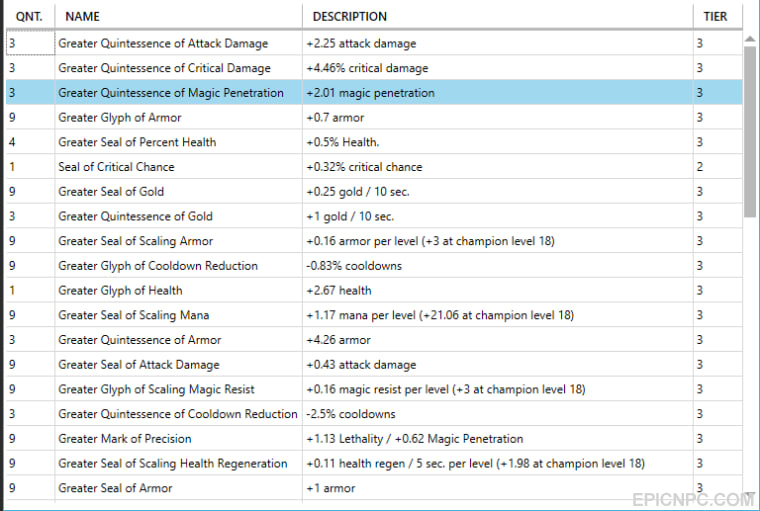
Task: Select the Greater Mark of Precision row
Action: pos(374,439)
